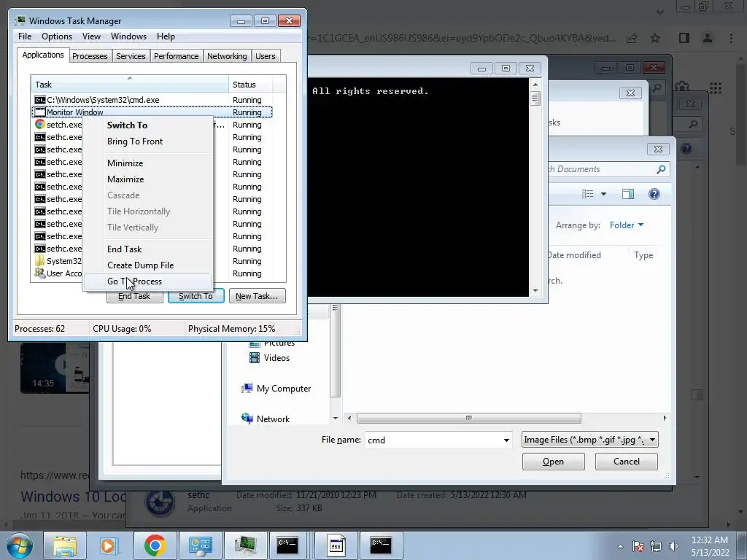Open Chrome's three-dot menu
The height and width of the screenshot is (560, 747).
pyautogui.click(x=731, y=38)
